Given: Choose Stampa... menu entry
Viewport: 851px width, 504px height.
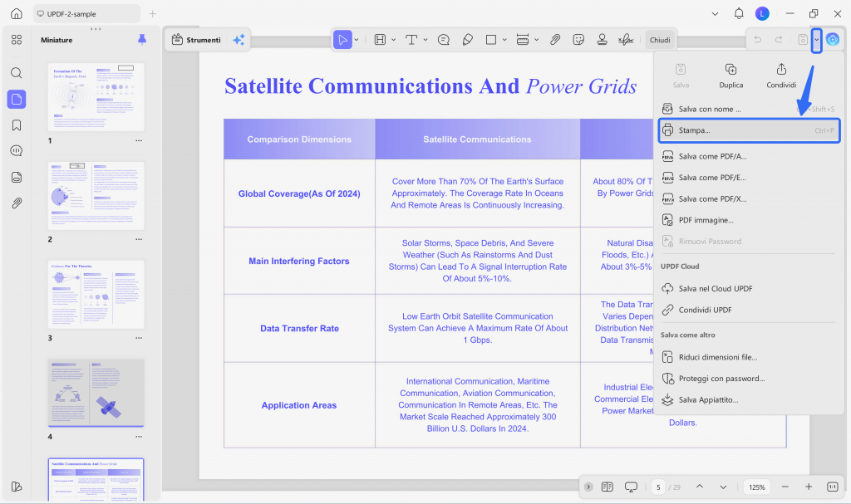Looking at the screenshot, I should pos(749,130).
